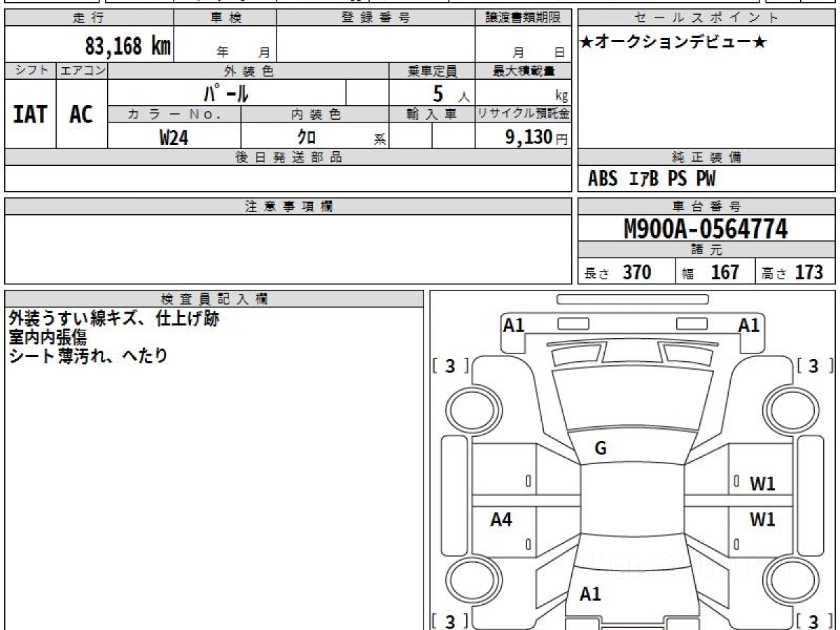
Task: Select the equipment list ABS エアB PS PW
Action: pos(652,179)
